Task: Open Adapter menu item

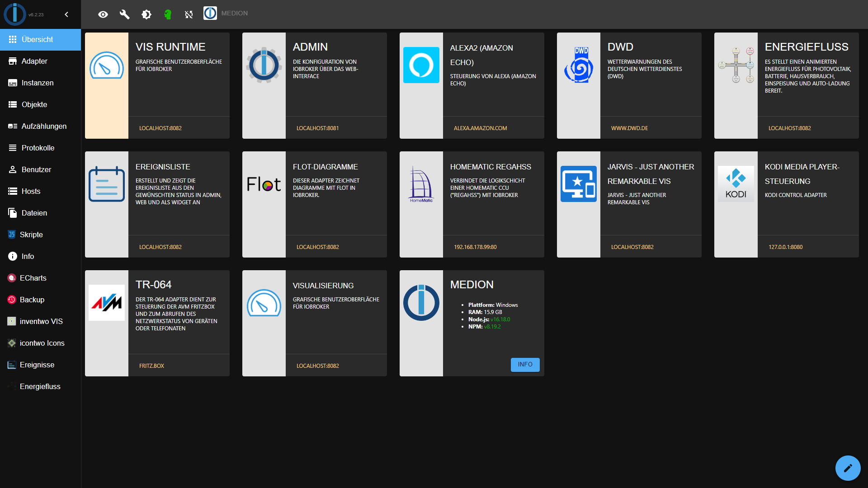Action: click(41, 61)
